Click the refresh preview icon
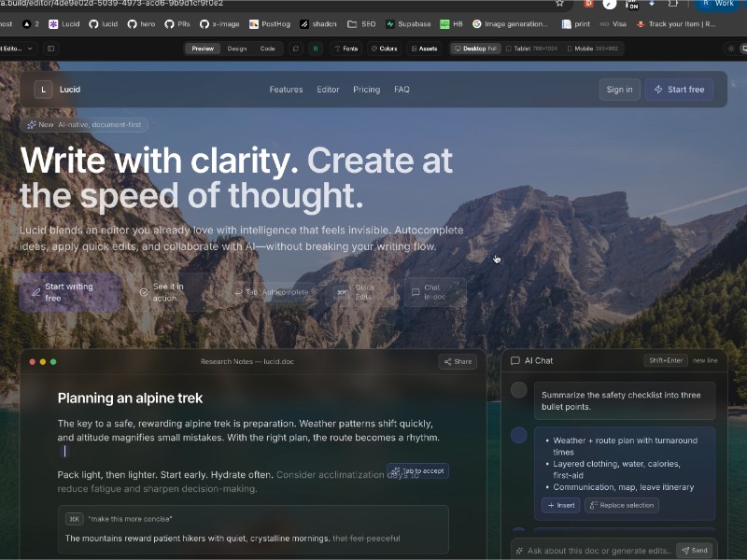This screenshot has width=747, height=560. 296,49
